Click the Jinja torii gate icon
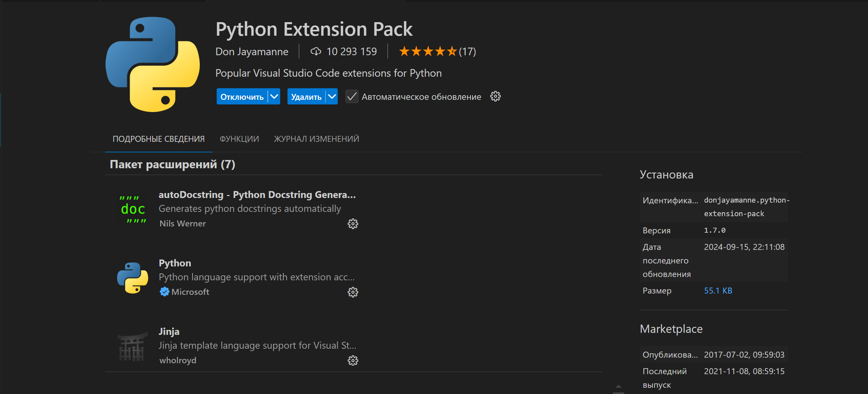The height and width of the screenshot is (394, 868). tap(133, 346)
